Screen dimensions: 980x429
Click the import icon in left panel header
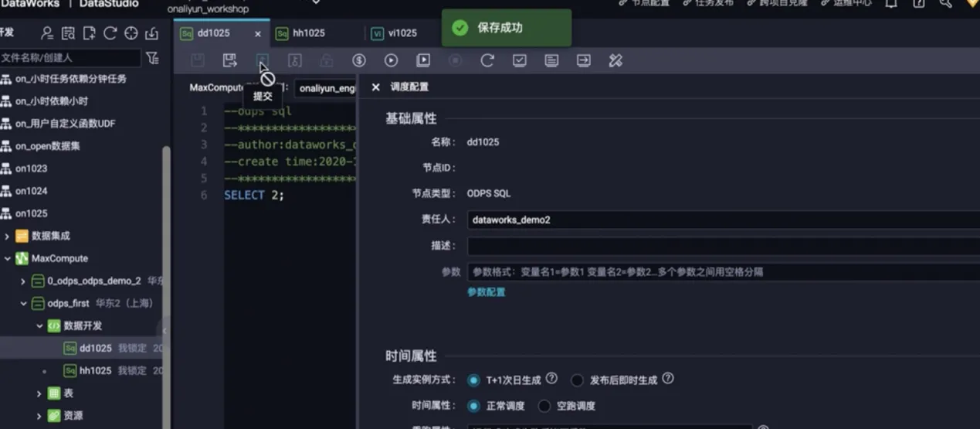click(x=151, y=33)
